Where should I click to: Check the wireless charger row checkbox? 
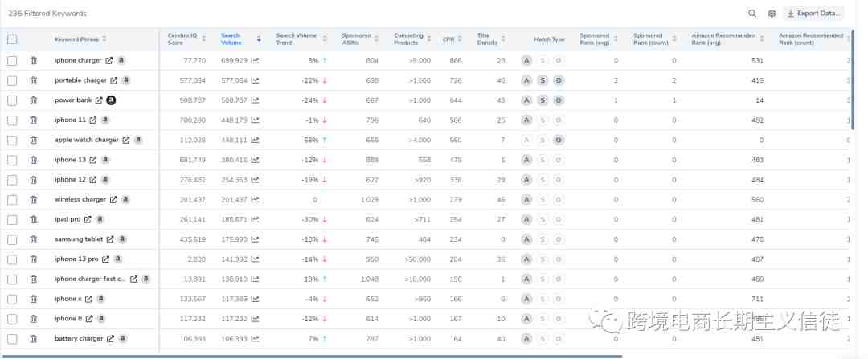point(12,200)
